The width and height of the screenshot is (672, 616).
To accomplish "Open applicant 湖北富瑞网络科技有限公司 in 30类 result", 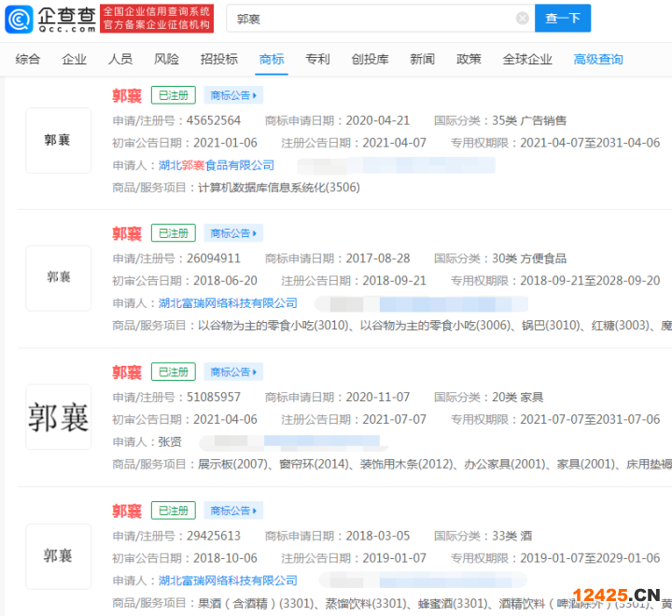I will [x=228, y=303].
